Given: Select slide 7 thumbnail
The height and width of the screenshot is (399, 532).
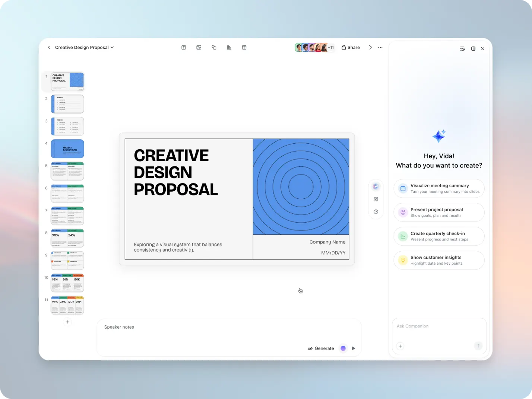Looking at the screenshot, I should pyautogui.click(x=67, y=216).
